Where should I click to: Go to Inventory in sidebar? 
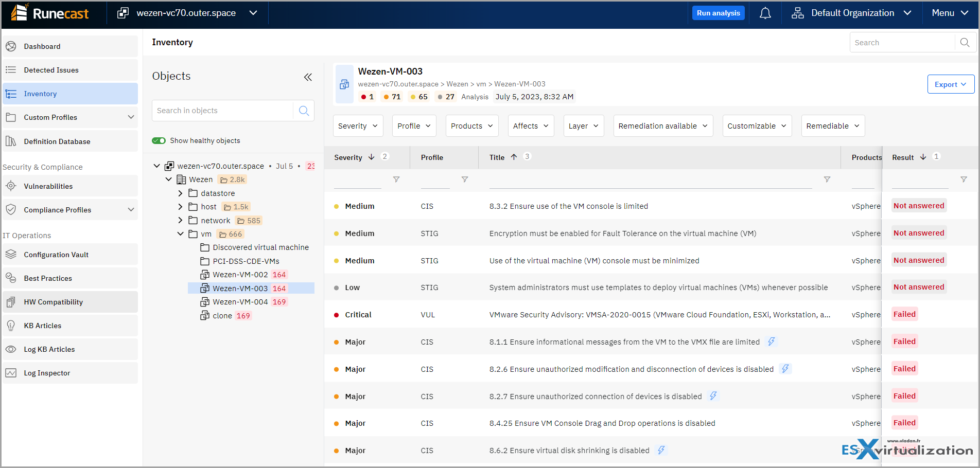point(70,94)
